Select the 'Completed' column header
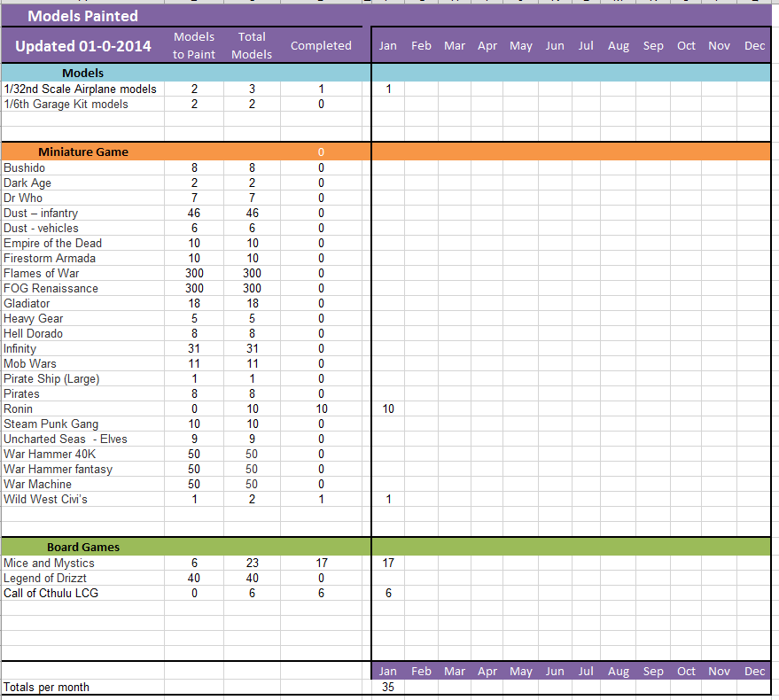The width and height of the screenshot is (779, 700). pyautogui.click(x=321, y=46)
